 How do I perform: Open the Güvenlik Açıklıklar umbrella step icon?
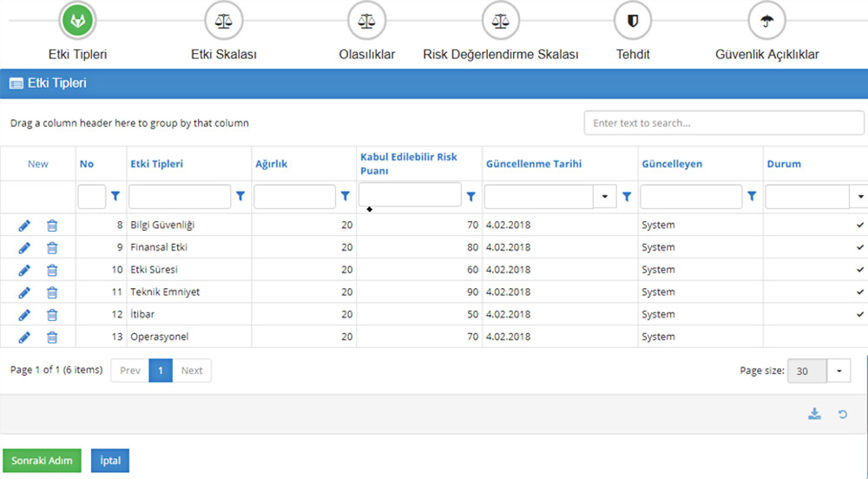[x=766, y=21]
